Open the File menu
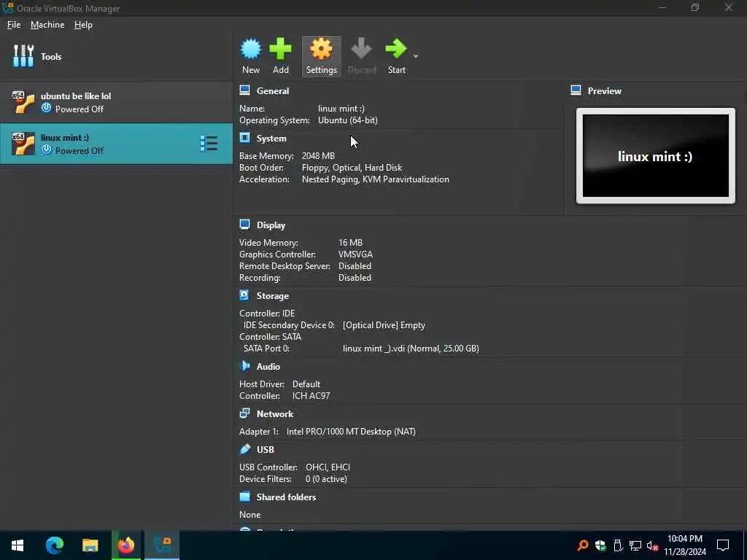The image size is (747, 560). coord(14,25)
